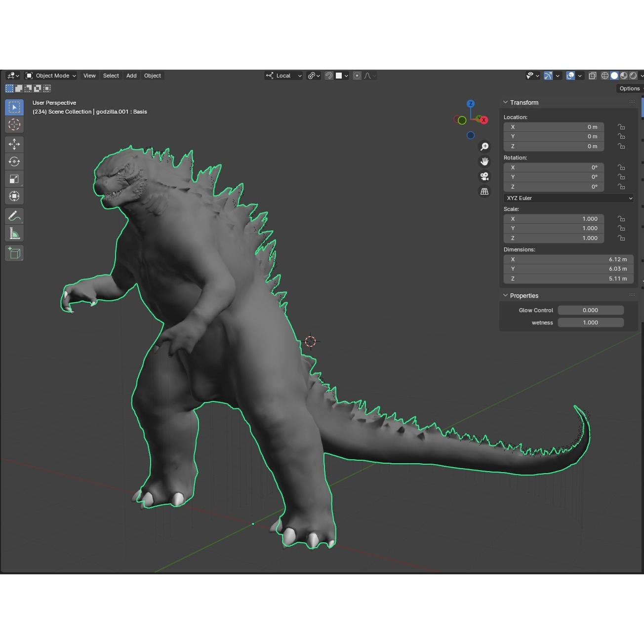Collapse the Transform panel
The width and height of the screenshot is (644, 644).
(x=505, y=102)
